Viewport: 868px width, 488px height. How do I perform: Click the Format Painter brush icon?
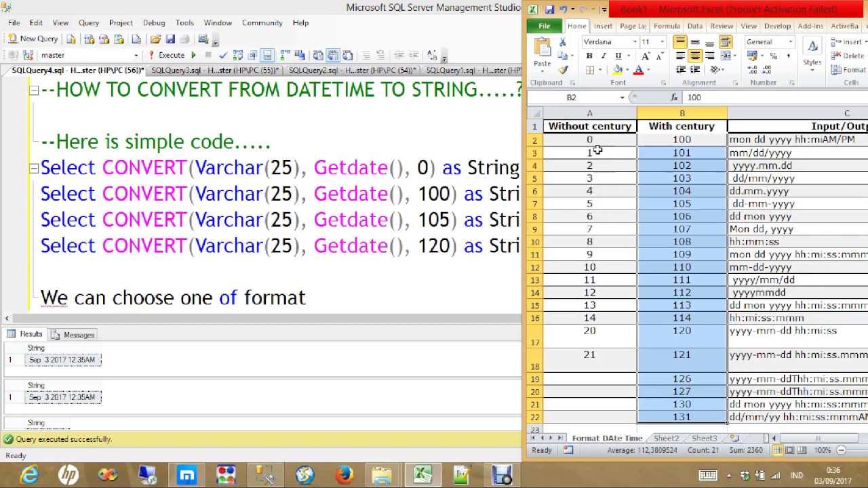[x=563, y=69]
